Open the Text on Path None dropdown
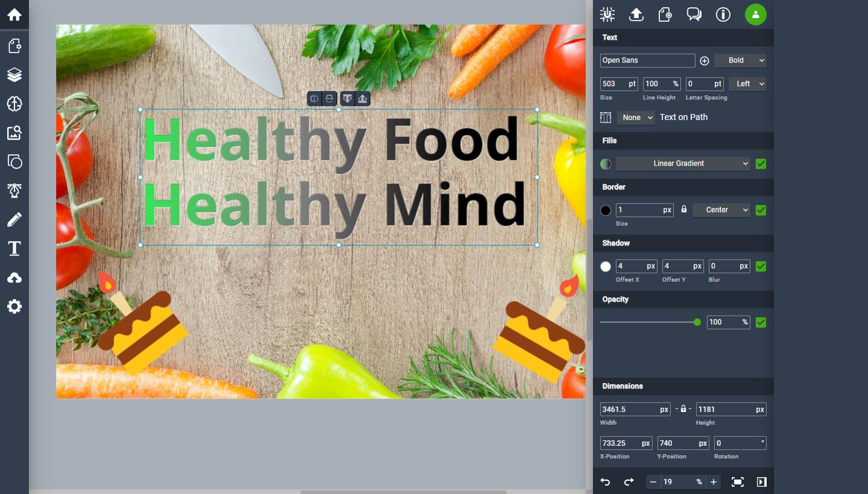The height and width of the screenshot is (494, 868). tap(635, 117)
